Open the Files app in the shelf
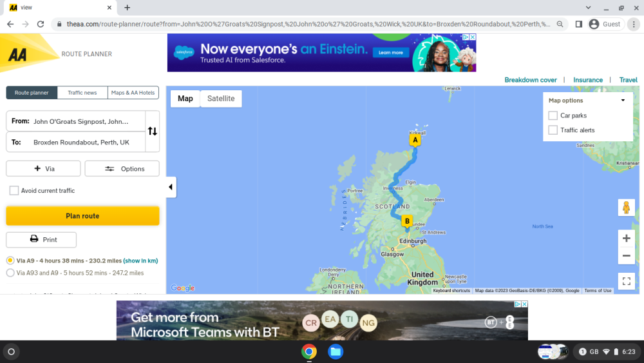 tap(335, 351)
